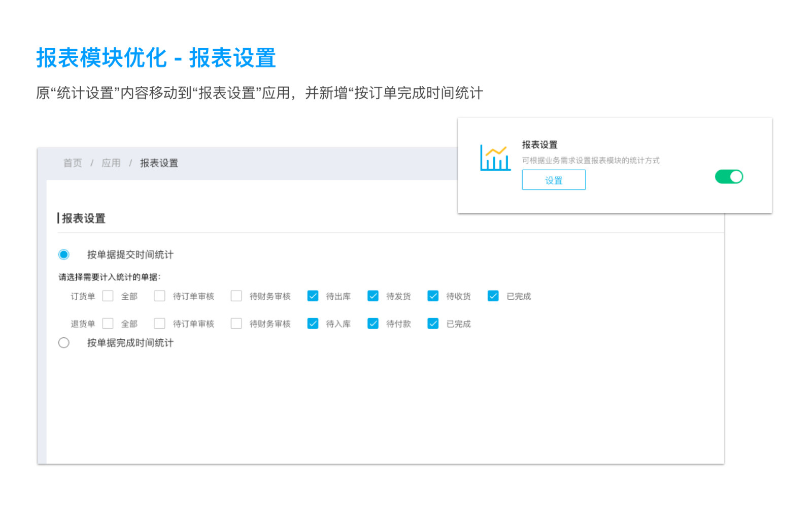812x508 pixels.
Task: Uncheck 待入库 checkbox
Action: click(x=313, y=324)
